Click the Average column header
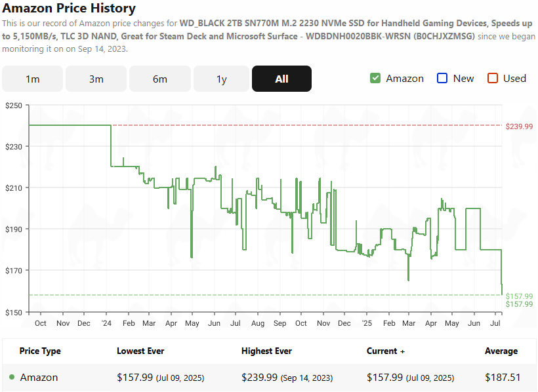Viewport: 538px width, 392px height. (501, 351)
